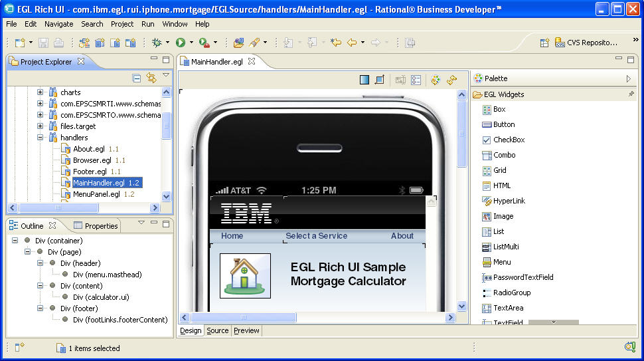Open the CVS Repository perspective
This screenshot has width=644, height=361.
(586, 43)
